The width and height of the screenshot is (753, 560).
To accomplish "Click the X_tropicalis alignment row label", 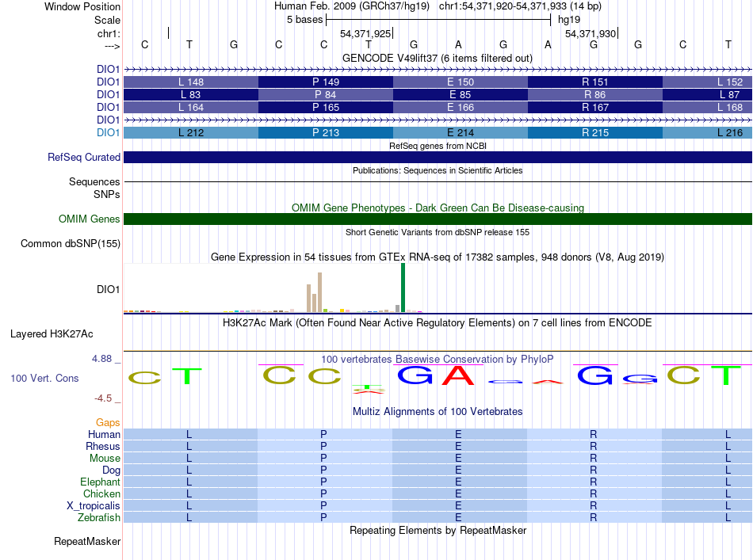I will click(94, 506).
